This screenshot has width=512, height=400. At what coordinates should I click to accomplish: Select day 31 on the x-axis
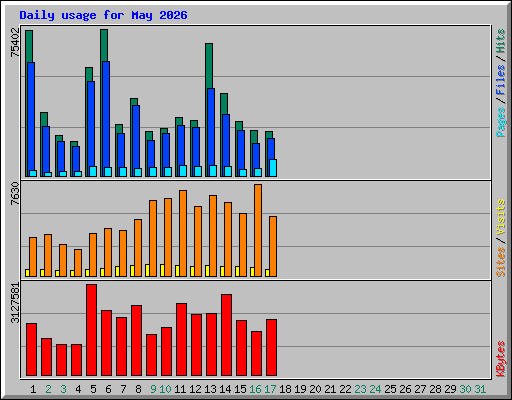pyautogui.click(x=480, y=389)
